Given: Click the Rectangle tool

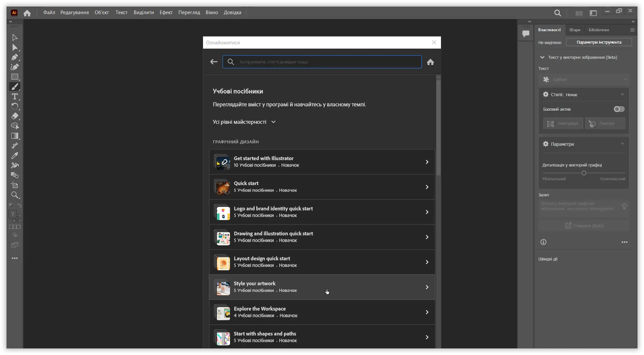Looking at the screenshot, I should [x=14, y=77].
